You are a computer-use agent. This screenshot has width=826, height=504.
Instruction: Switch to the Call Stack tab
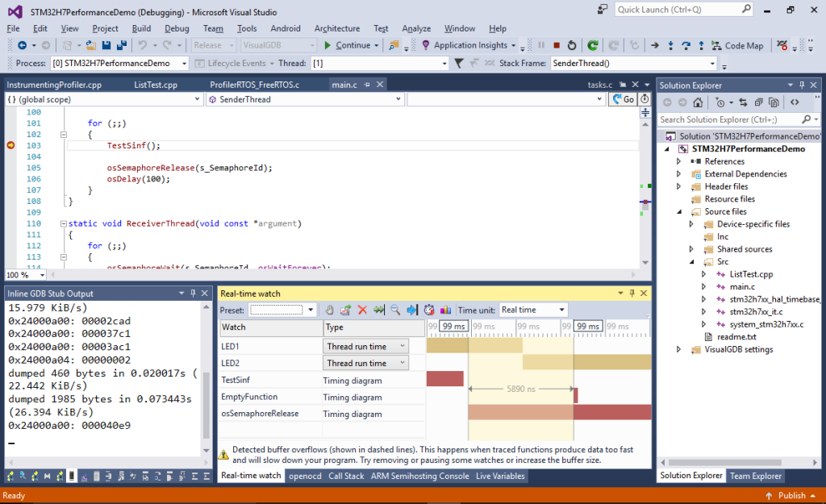[346, 476]
